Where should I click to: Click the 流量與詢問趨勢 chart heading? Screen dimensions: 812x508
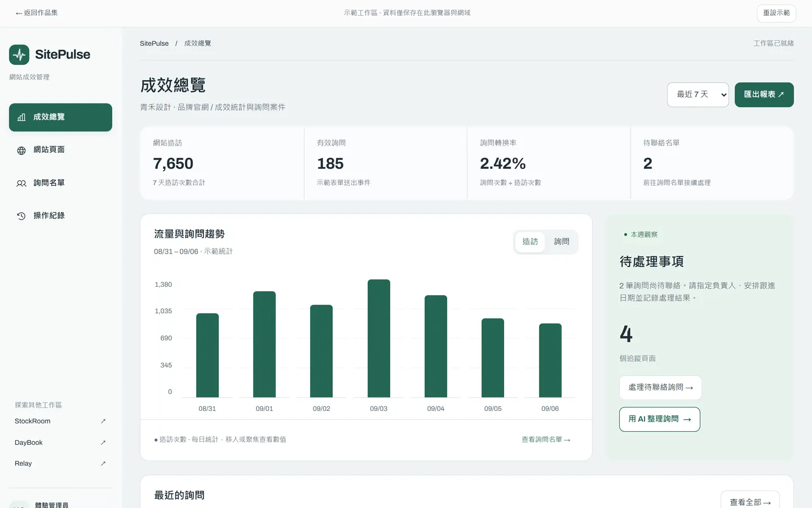coord(189,234)
